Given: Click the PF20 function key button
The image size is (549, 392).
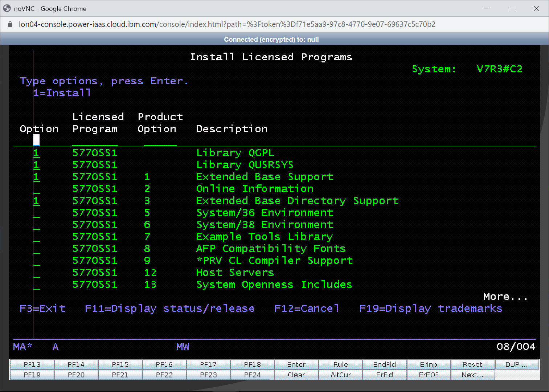Looking at the screenshot, I should (76, 375).
